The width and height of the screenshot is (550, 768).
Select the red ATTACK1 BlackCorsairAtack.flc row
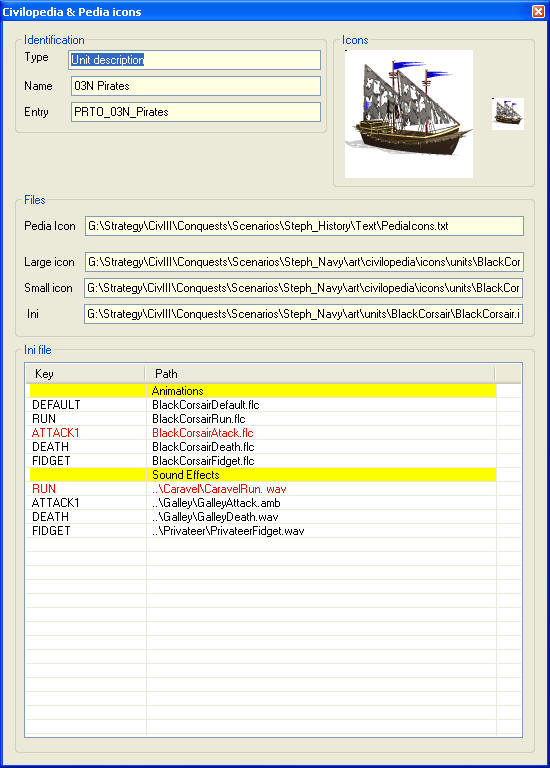tap(263, 433)
